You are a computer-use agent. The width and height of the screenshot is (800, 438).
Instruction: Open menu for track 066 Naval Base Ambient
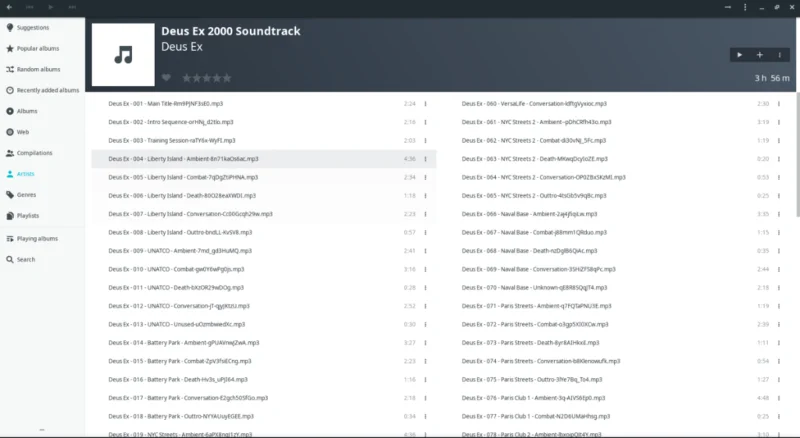point(779,214)
